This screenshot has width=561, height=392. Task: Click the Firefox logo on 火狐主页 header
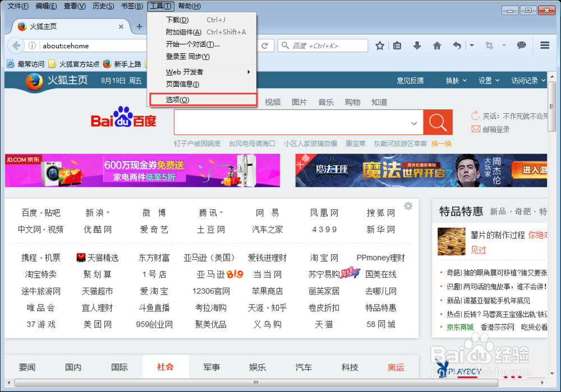[34, 81]
